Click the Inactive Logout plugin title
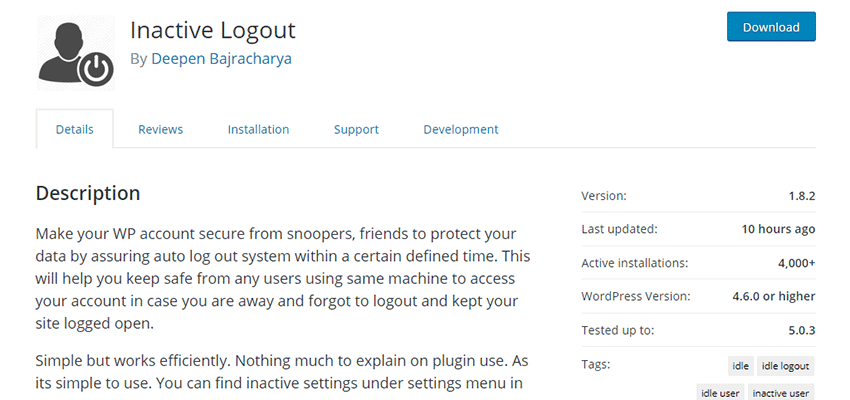This screenshot has width=850, height=400. click(212, 30)
